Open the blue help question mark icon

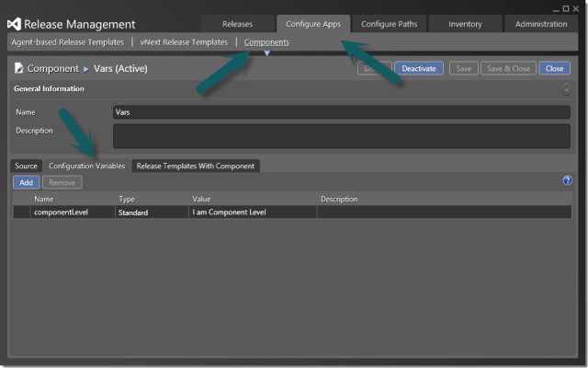coord(568,180)
